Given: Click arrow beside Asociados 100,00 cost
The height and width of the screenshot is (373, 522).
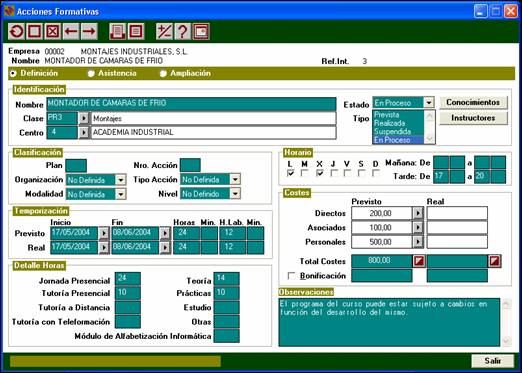Looking at the screenshot, I should click(x=418, y=227).
